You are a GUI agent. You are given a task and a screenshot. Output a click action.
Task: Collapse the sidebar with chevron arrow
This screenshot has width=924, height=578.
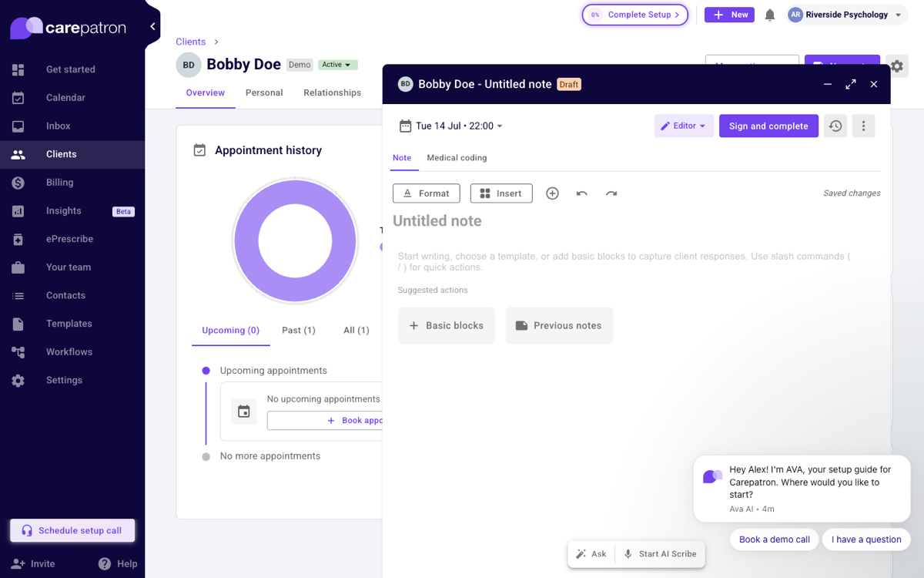point(152,27)
